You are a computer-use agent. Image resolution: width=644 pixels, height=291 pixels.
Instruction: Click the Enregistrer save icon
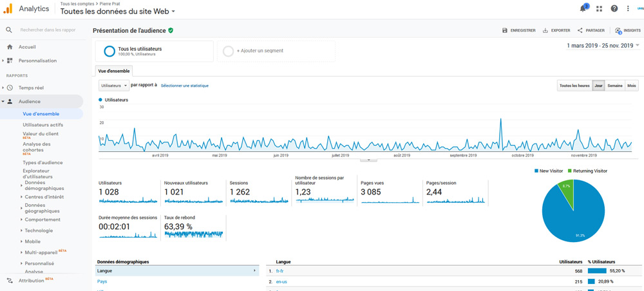point(505,30)
